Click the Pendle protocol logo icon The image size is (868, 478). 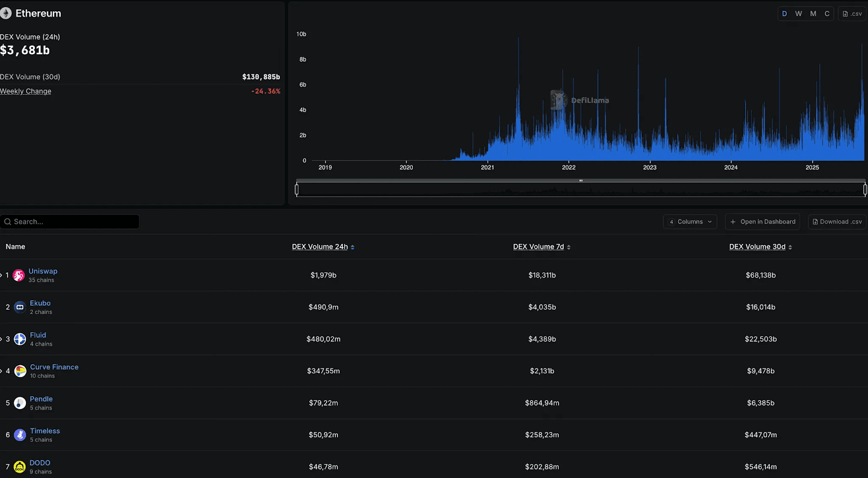click(20, 403)
